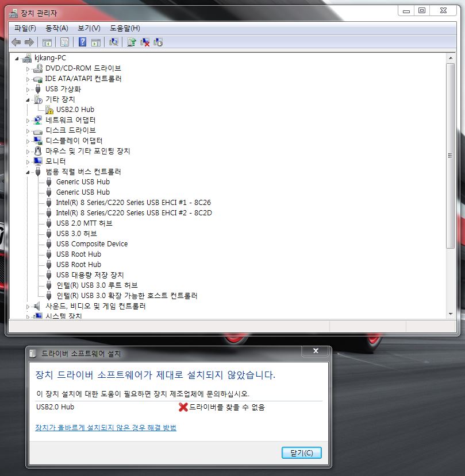Open Help via blue question mark icon
This screenshot has height=476, width=465.
(x=82, y=42)
